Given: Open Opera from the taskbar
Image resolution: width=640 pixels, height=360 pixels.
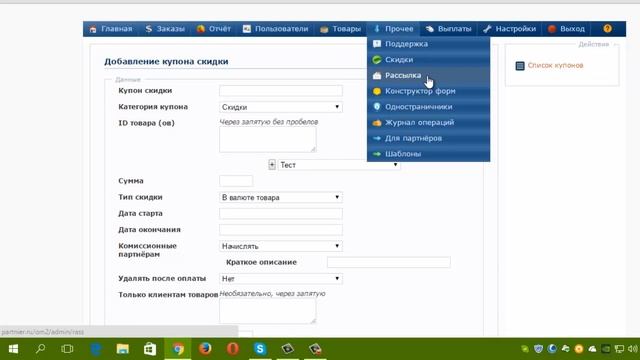Looking at the screenshot, I should point(233,349).
